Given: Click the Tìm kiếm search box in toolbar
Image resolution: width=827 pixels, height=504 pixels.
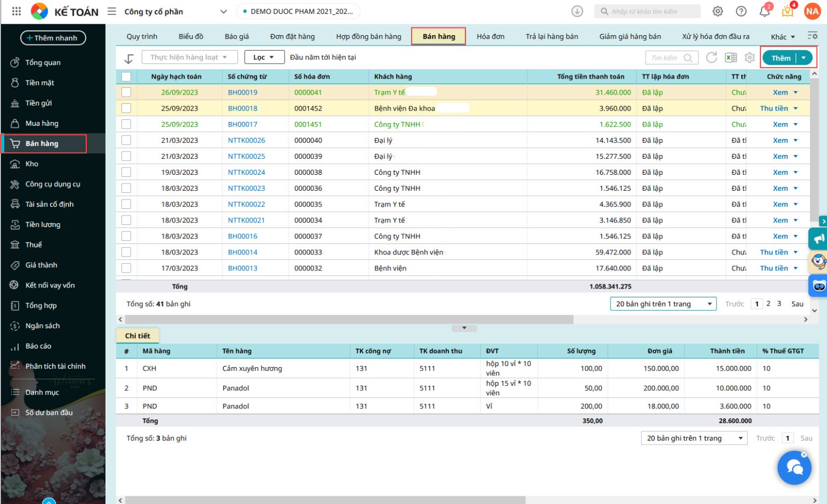Looking at the screenshot, I should click(x=671, y=57).
